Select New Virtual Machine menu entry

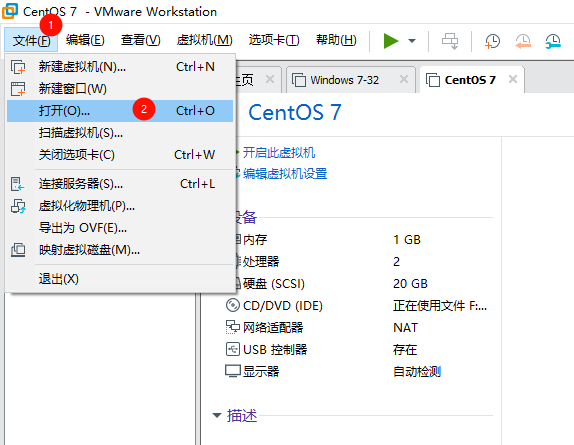tap(120, 67)
